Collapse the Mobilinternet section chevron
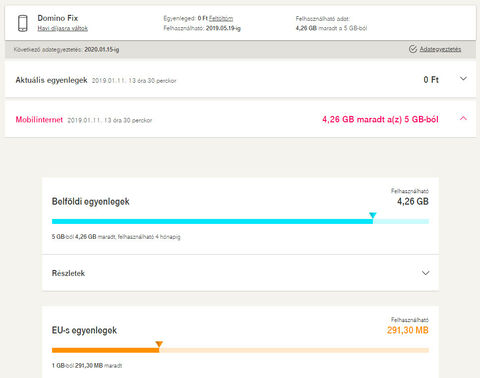 pos(463,118)
